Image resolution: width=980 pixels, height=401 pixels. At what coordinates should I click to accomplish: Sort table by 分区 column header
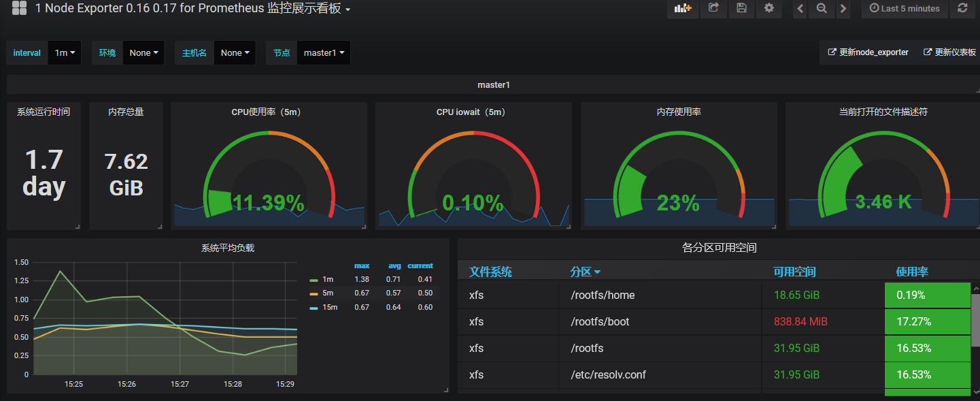[585, 272]
